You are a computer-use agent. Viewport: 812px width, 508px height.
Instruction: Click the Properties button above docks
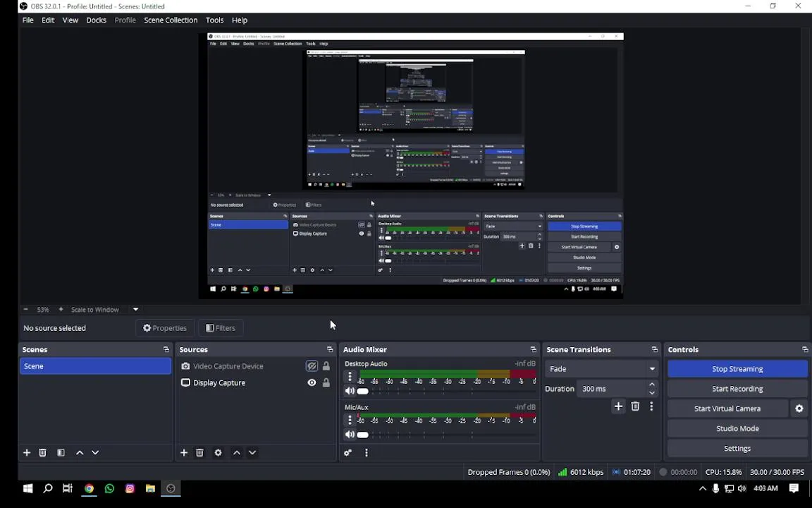165,328
